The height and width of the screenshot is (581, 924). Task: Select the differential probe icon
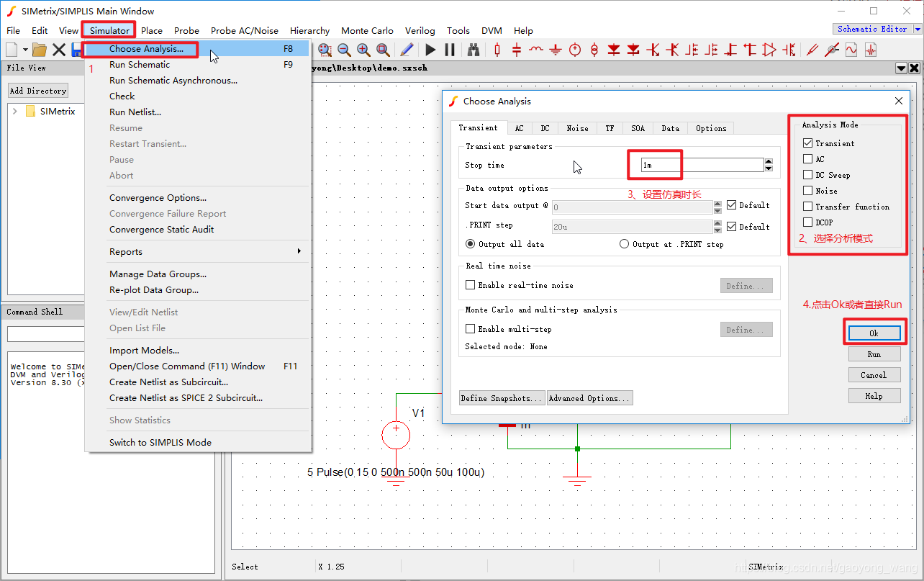coord(832,50)
